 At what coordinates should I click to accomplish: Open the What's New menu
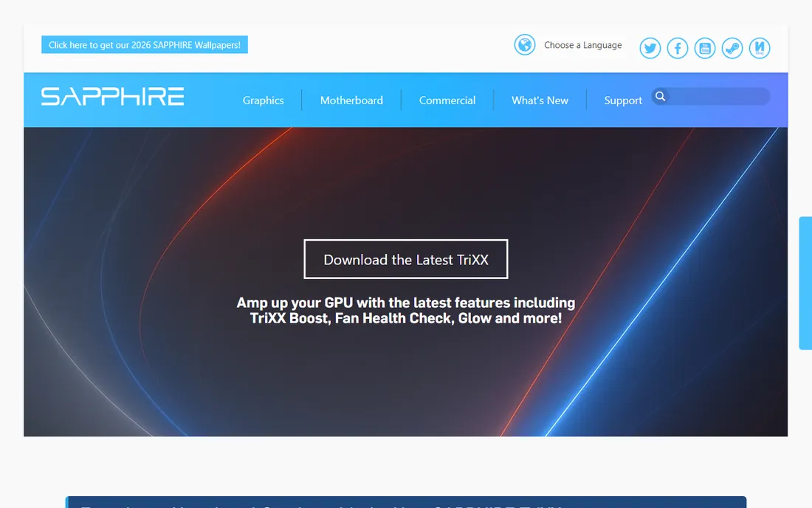540,100
